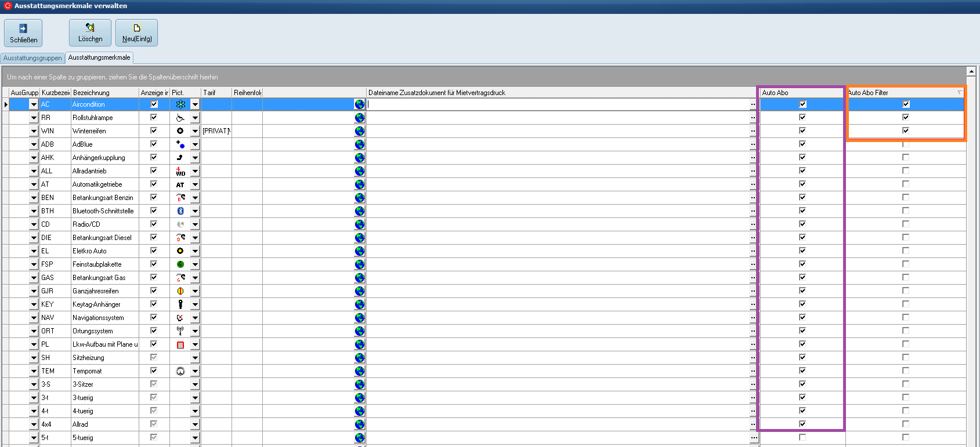Click the Tempomat speedometer pictogram

click(180, 371)
